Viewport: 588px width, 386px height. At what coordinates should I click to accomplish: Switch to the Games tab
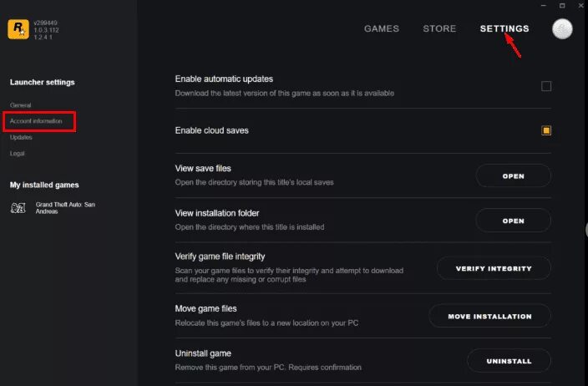click(382, 28)
